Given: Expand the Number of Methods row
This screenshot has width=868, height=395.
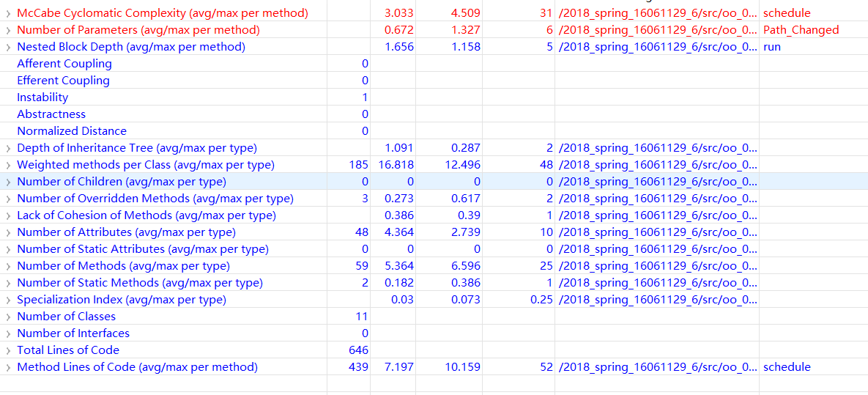Looking at the screenshot, I should (x=8, y=266).
